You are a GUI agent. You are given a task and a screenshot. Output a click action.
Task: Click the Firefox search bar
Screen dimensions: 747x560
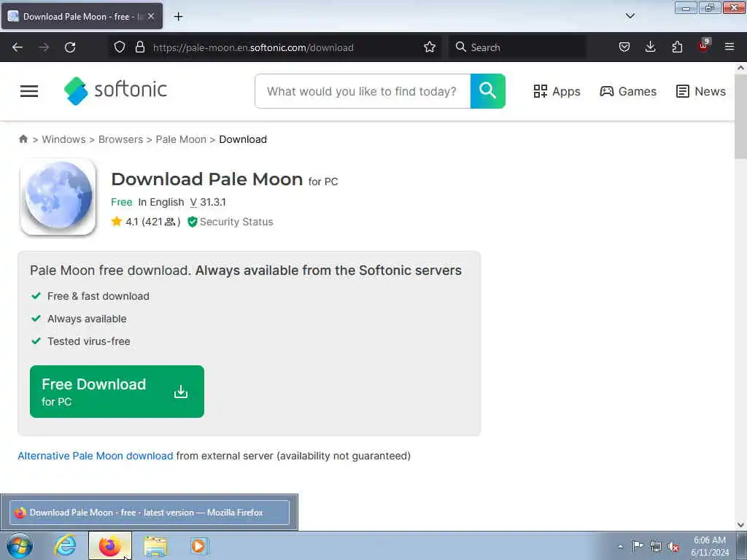(517, 47)
